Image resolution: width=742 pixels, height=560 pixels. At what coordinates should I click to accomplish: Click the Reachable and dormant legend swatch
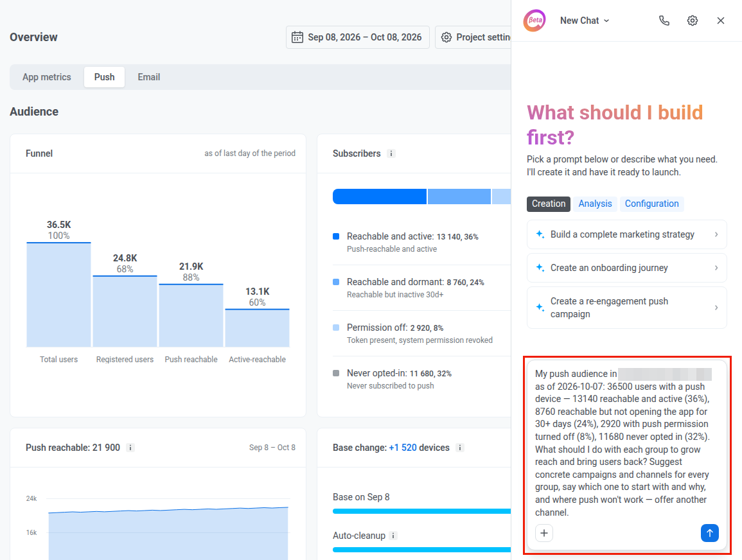click(x=336, y=282)
